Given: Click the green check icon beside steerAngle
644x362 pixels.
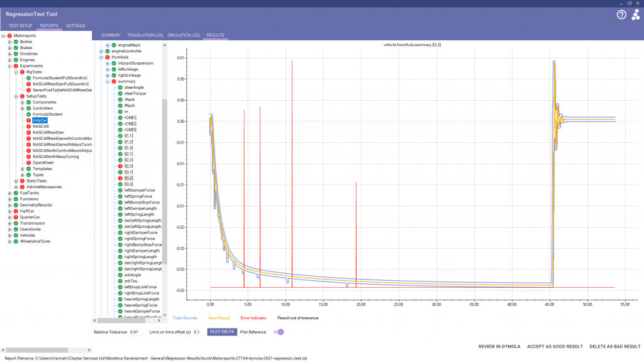Looking at the screenshot, I should tap(120, 88).
